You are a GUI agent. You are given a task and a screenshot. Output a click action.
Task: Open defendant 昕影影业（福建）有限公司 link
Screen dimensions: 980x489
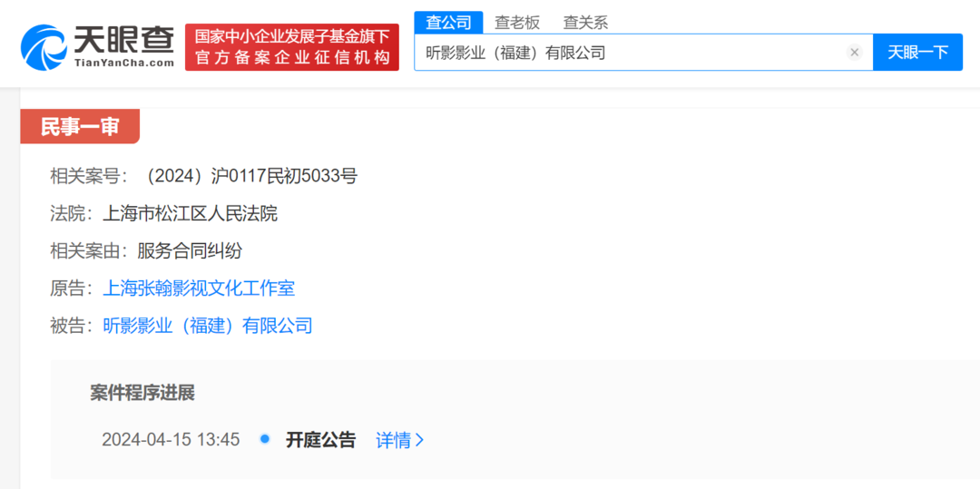coord(208,326)
